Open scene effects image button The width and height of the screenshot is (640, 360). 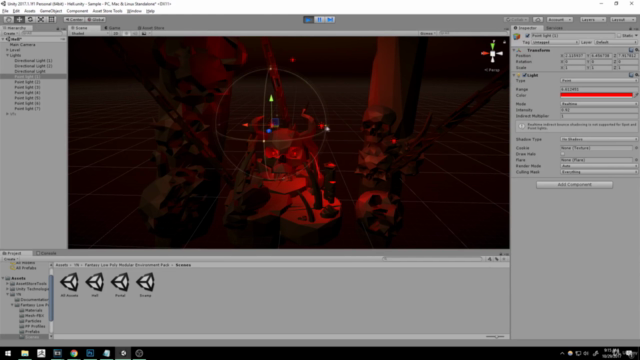coord(144,33)
